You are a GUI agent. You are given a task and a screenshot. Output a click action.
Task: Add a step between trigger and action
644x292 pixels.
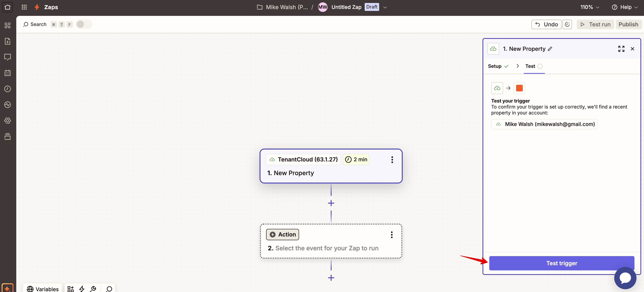pos(331,203)
